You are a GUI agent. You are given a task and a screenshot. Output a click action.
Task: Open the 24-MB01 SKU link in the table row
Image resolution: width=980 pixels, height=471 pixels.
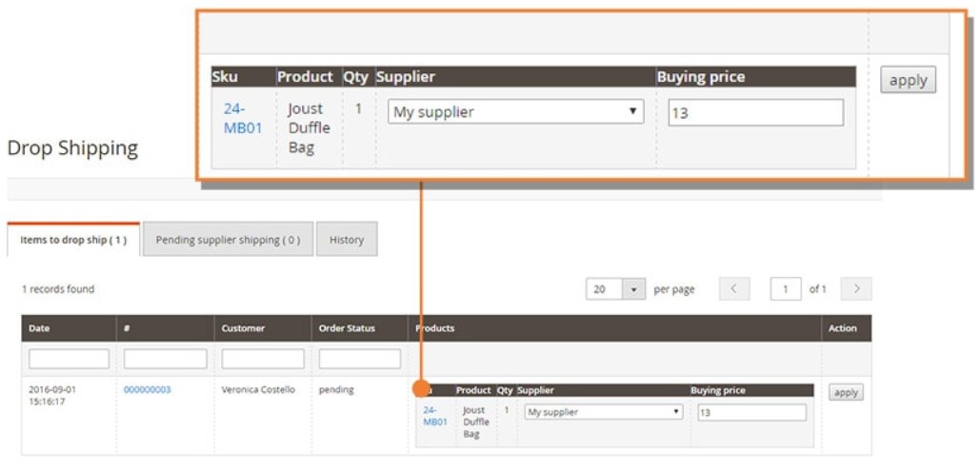(435, 416)
